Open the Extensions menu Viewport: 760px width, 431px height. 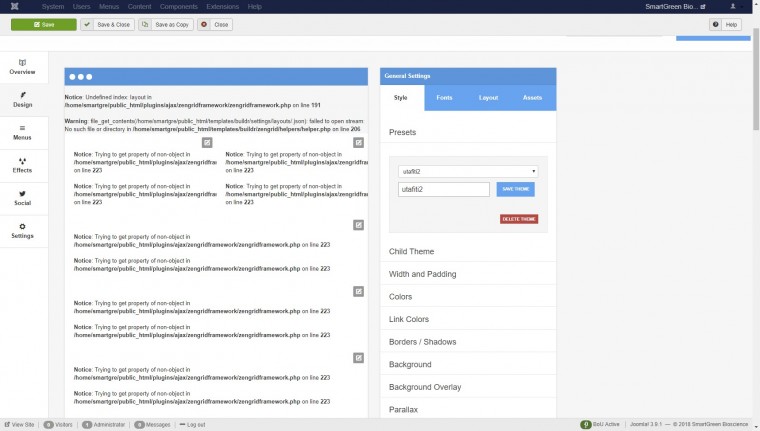point(222,6)
